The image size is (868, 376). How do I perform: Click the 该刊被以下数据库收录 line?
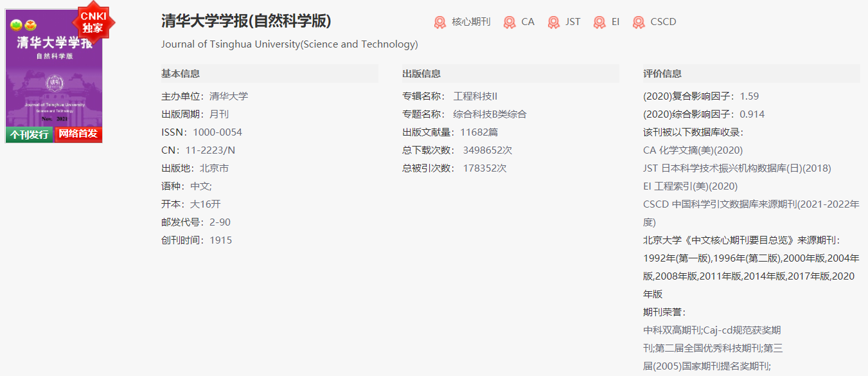693,132
